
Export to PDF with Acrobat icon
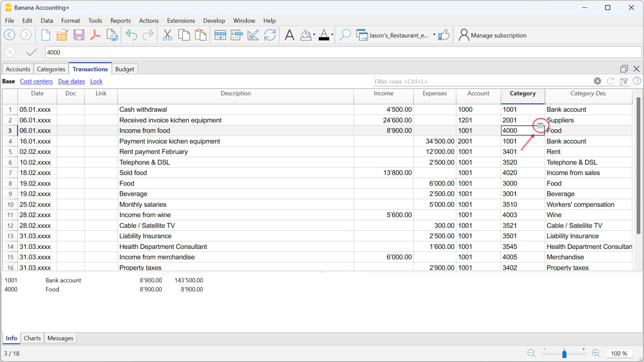[95, 35]
